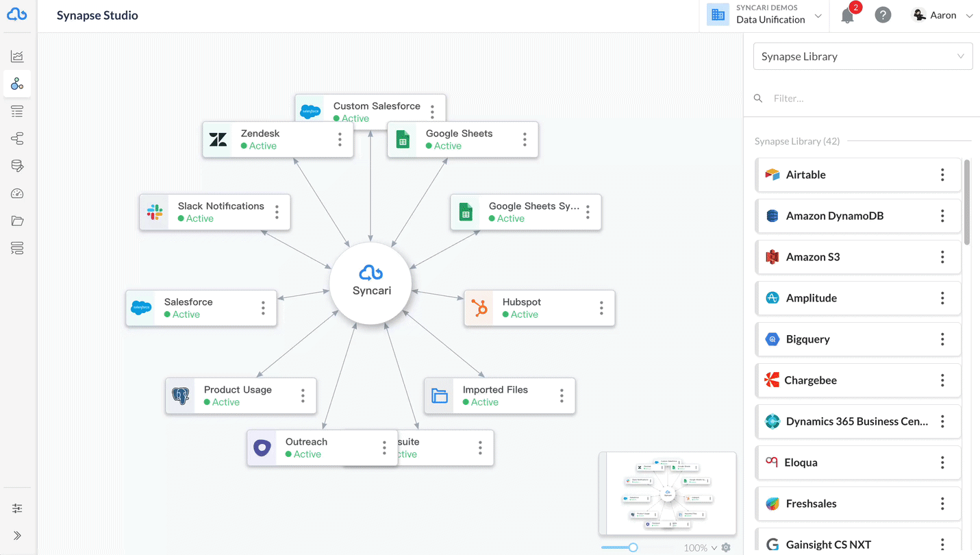Open the folder sidebar icon
980x555 pixels.
(17, 221)
